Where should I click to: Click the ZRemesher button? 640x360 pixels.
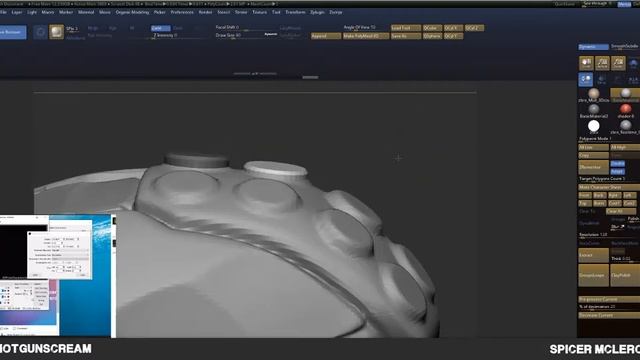click(593, 167)
